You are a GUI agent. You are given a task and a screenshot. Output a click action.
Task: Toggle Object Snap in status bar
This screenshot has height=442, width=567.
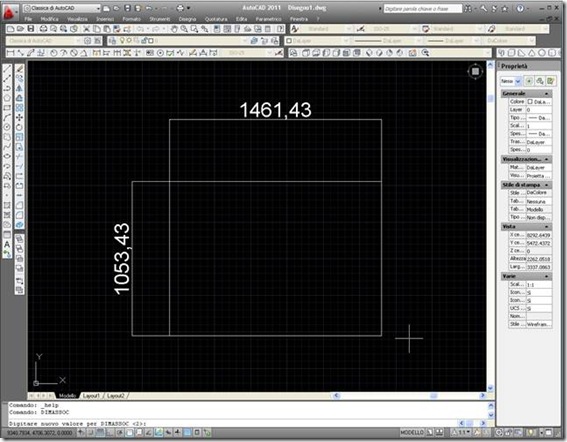[129, 432]
